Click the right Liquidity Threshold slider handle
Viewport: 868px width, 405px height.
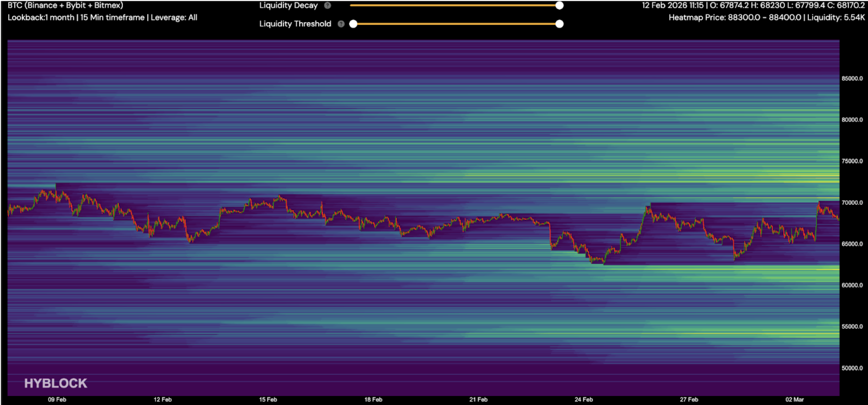click(x=560, y=24)
